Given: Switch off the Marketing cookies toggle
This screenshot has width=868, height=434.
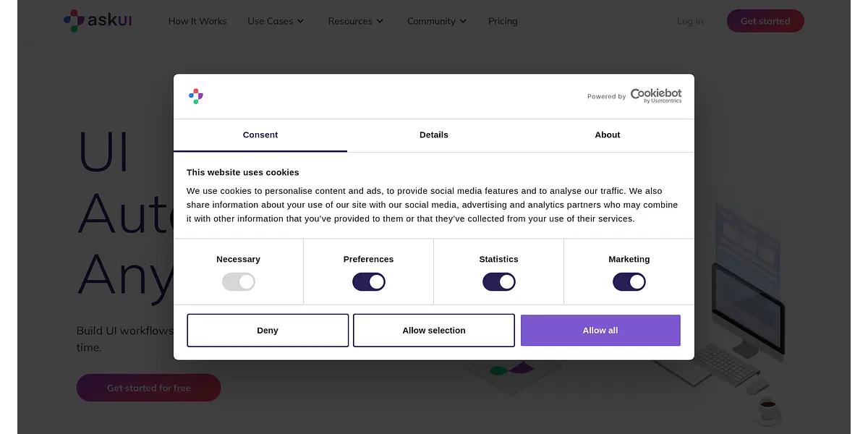Looking at the screenshot, I should tap(629, 282).
